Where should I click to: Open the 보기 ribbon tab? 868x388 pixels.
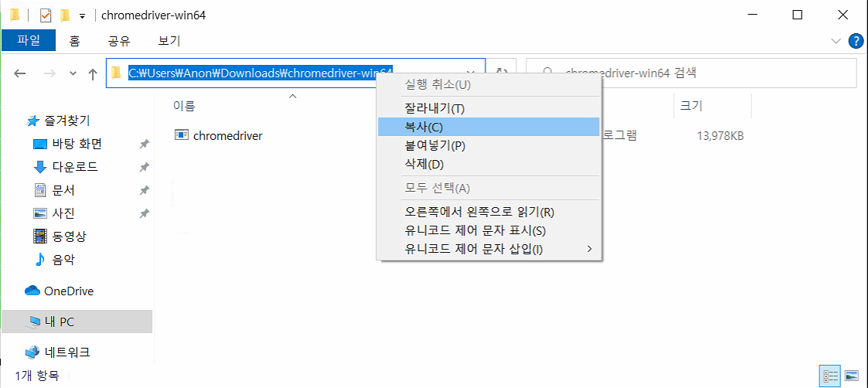pos(169,40)
